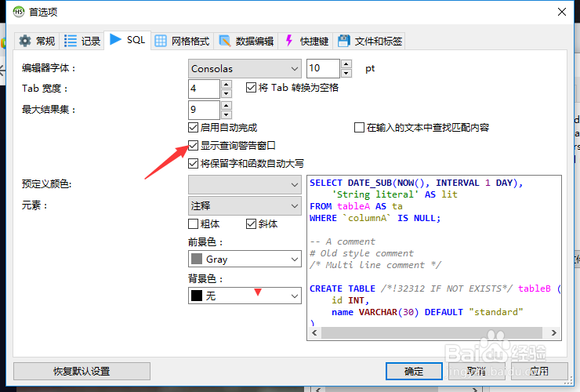Click the HeidiSQL app icon in the title bar
The image size is (580, 392).
pyautogui.click(x=19, y=12)
